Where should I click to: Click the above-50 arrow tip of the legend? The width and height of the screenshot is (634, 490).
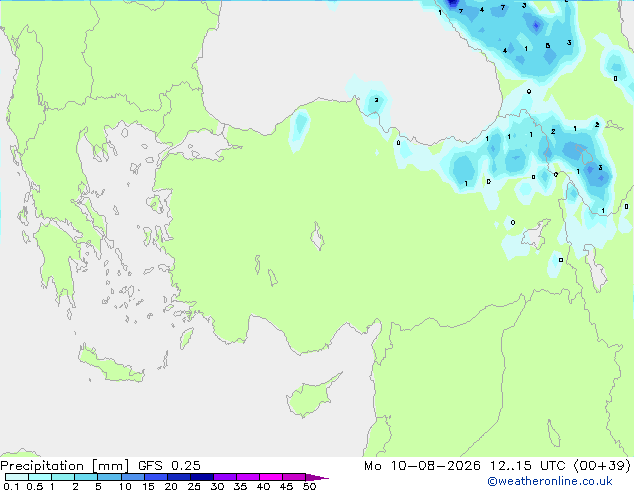coord(317,477)
